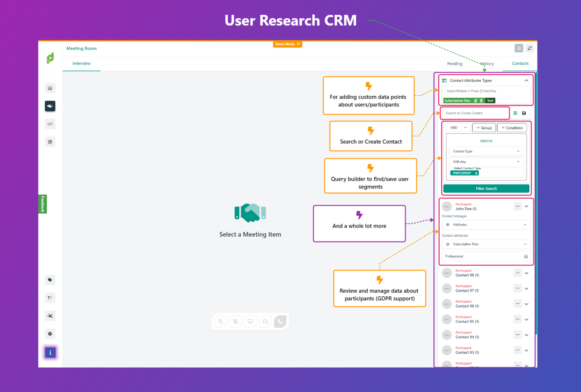
Task: Open the History tab
Action: point(486,64)
